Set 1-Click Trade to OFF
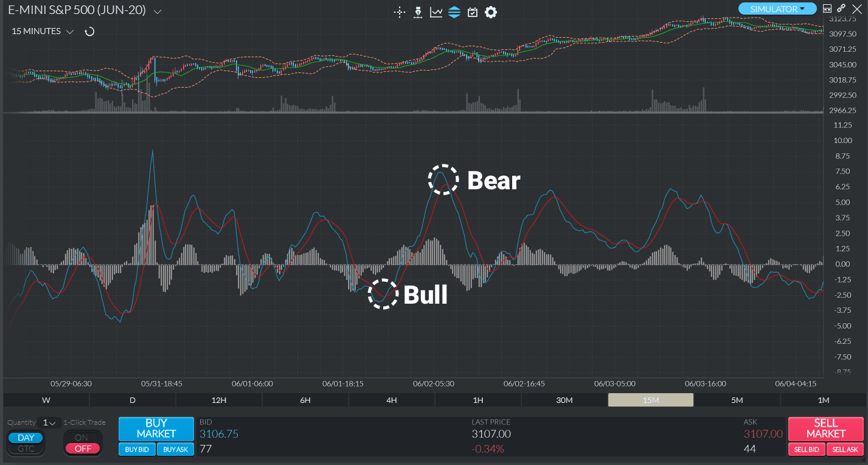868x465 pixels. click(x=83, y=449)
